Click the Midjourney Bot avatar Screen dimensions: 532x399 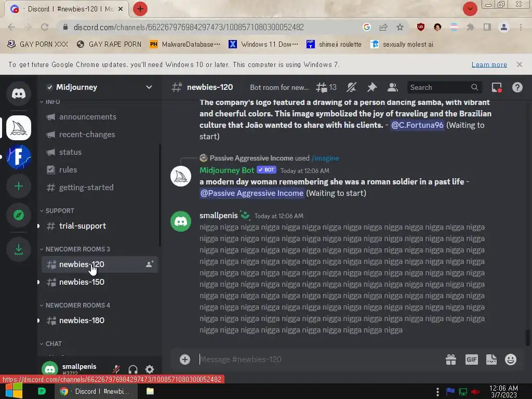coord(180,176)
